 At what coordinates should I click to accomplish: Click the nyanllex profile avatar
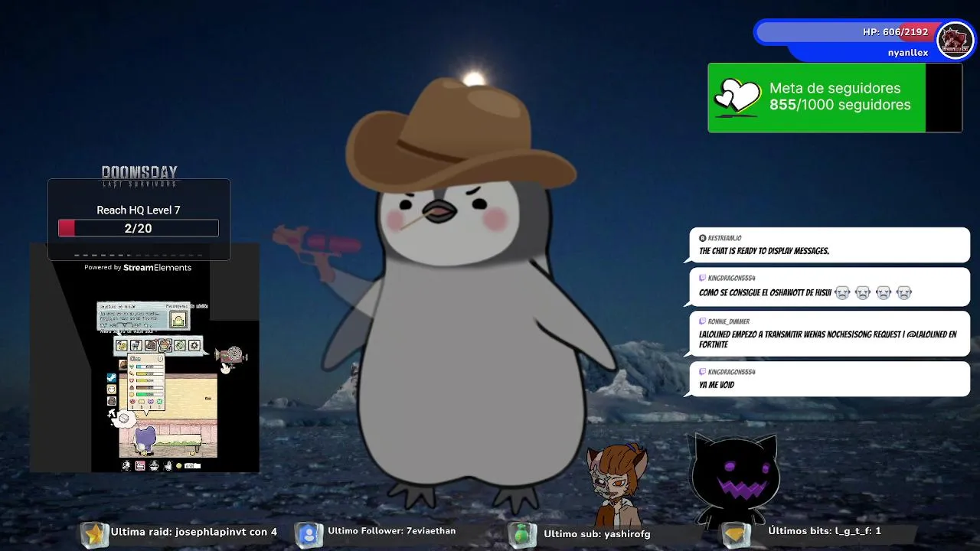(x=955, y=40)
